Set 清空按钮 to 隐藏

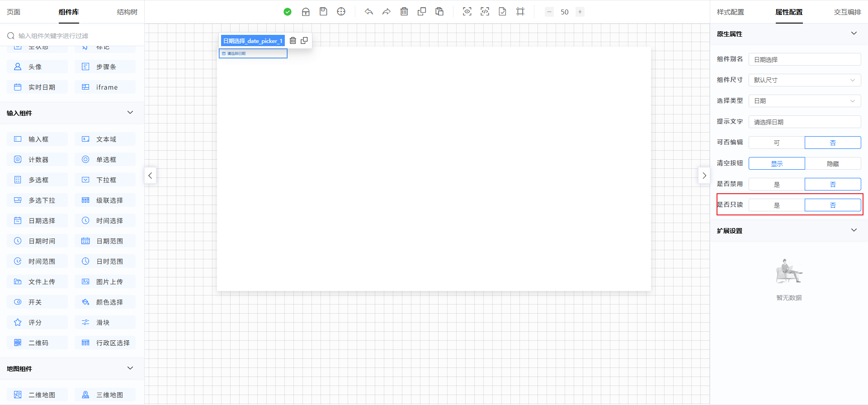pyautogui.click(x=833, y=163)
